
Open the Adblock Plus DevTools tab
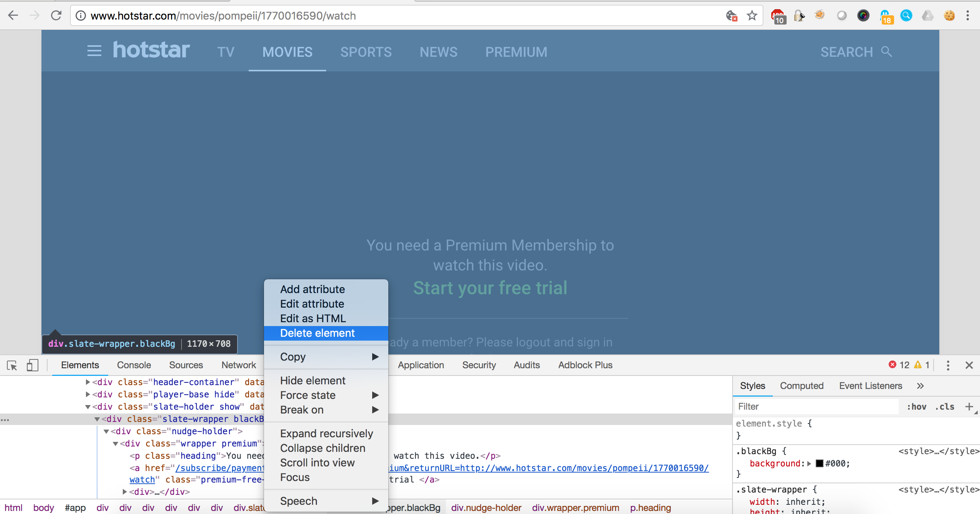click(x=585, y=365)
